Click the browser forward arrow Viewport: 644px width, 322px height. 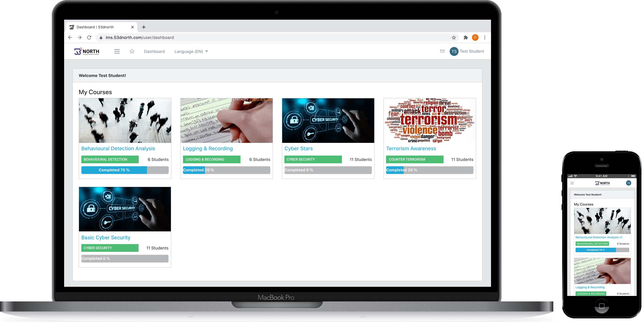tap(79, 38)
